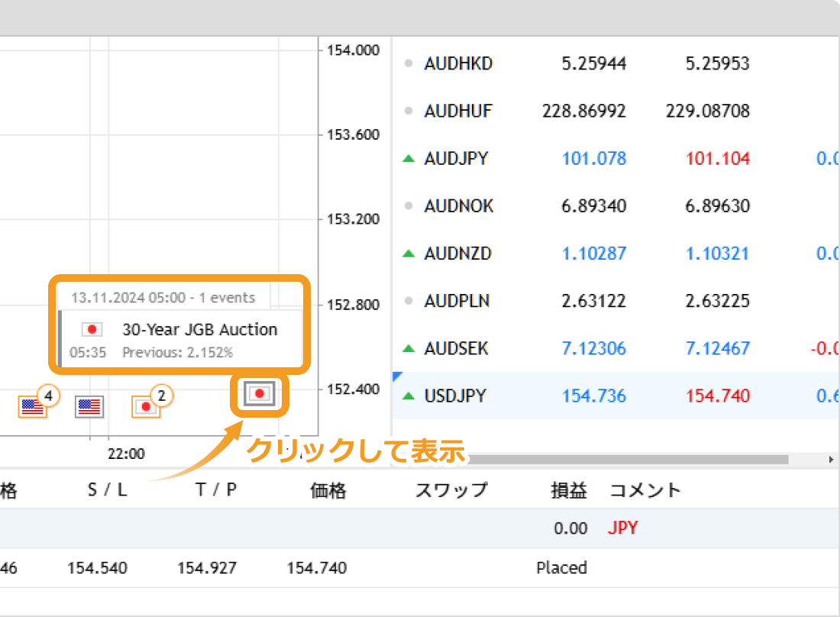This screenshot has width=840, height=617.
Task: Select the AUDHUF symbol row
Action: [615, 111]
